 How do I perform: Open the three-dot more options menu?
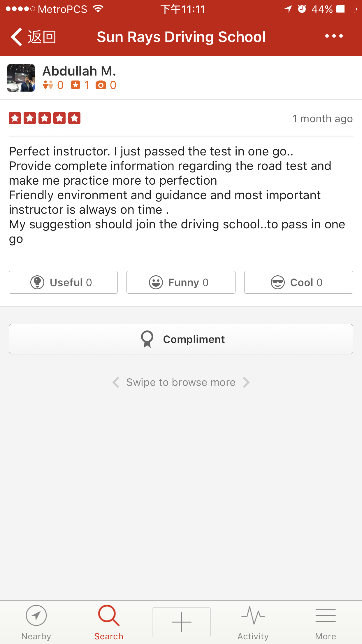pos(334,36)
